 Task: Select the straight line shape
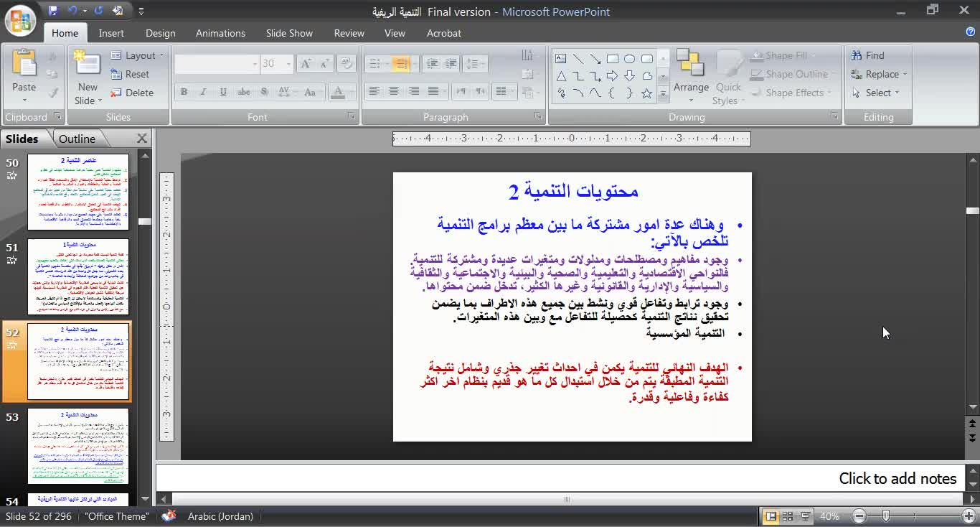578,59
